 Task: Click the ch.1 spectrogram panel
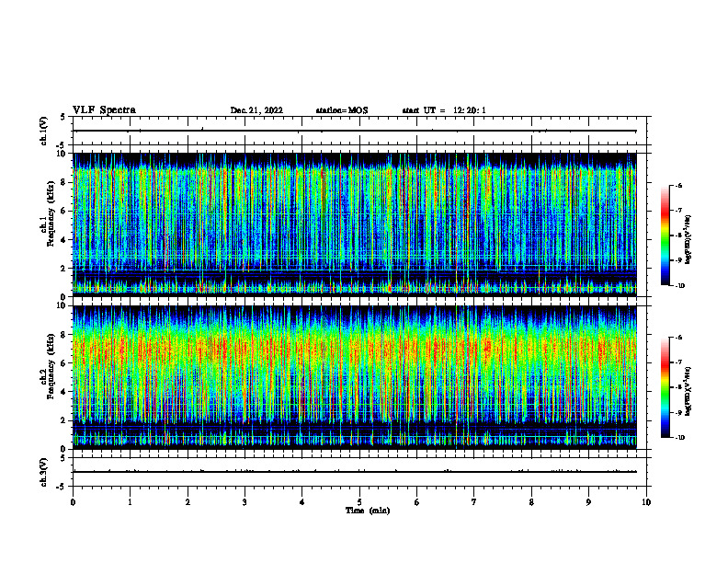tap(355, 224)
